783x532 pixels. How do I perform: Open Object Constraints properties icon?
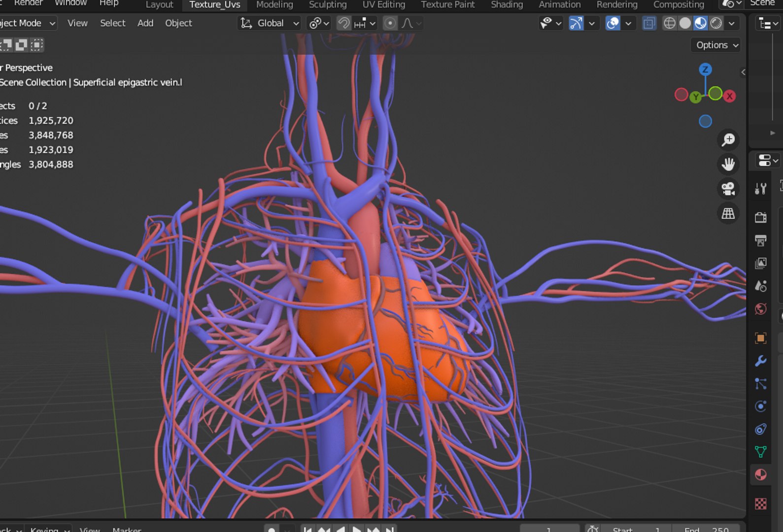click(760, 429)
